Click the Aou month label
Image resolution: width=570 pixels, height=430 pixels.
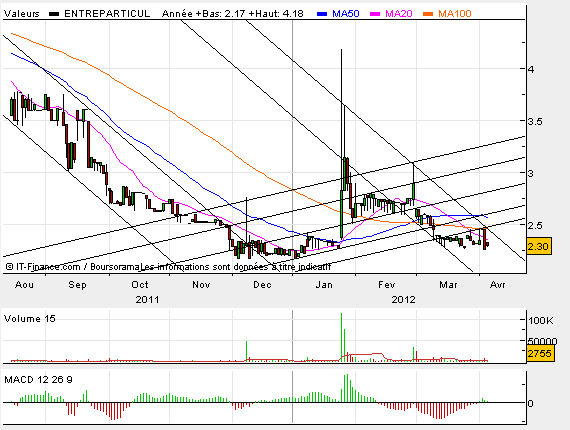point(24,285)
